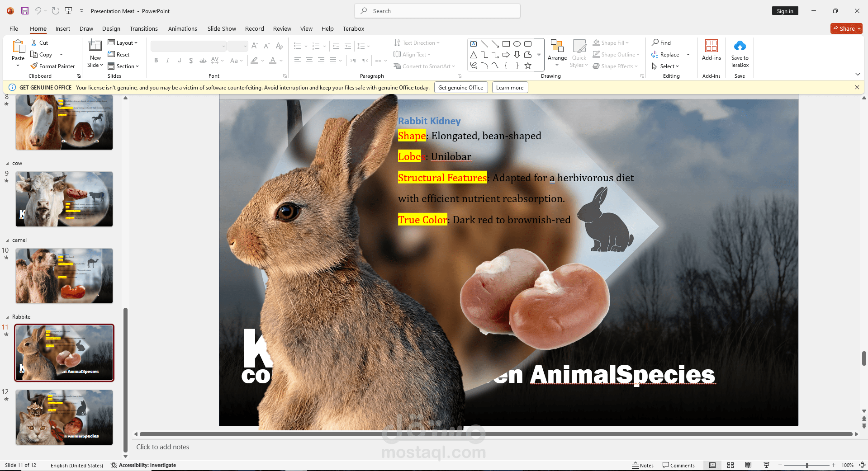This screenshot has height=471, width=868.
Task: Open the Slide Show tab
Action: pyautogui.click(x=222, y=28)
